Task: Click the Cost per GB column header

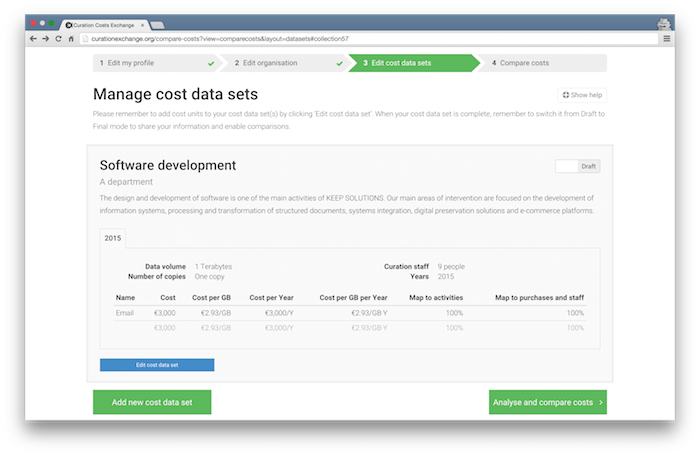Action: (x=212, y=297)
